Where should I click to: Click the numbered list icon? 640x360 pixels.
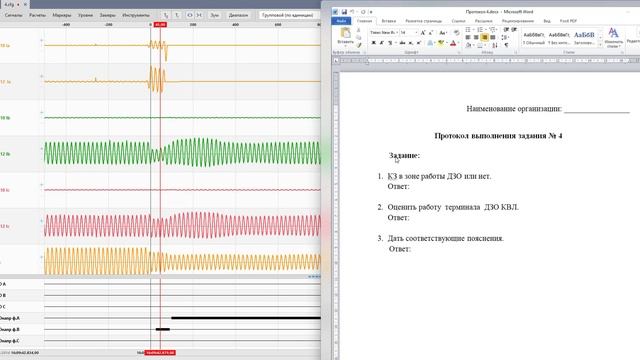coord(481,30)
